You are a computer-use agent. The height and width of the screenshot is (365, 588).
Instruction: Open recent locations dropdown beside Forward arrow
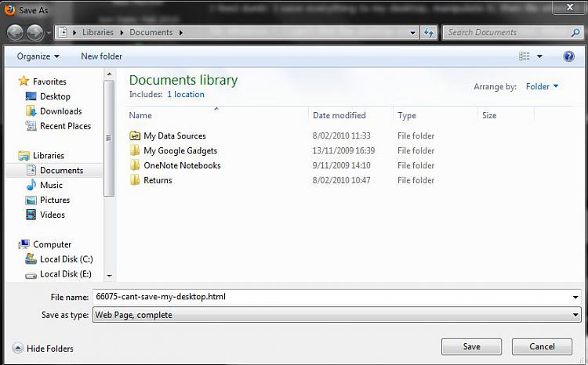49,34
